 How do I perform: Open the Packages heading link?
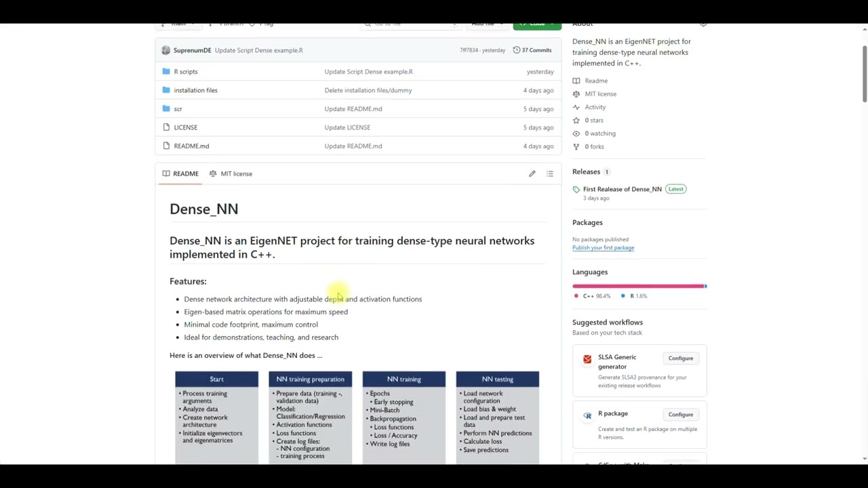587,222
